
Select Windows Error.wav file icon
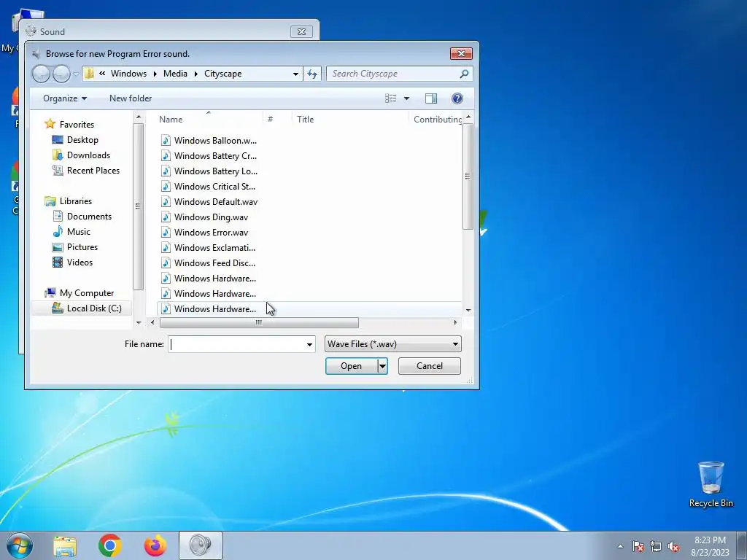pos(166,232)
